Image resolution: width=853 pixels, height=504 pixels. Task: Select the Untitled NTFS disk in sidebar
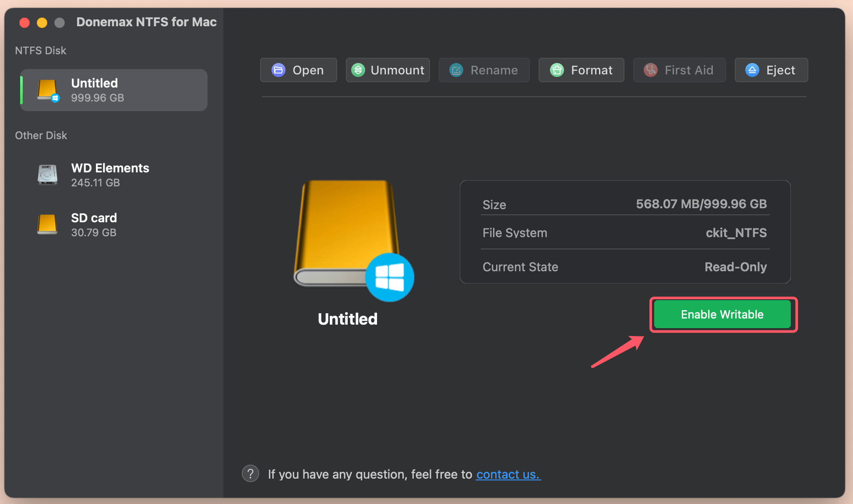pos(113,90)
